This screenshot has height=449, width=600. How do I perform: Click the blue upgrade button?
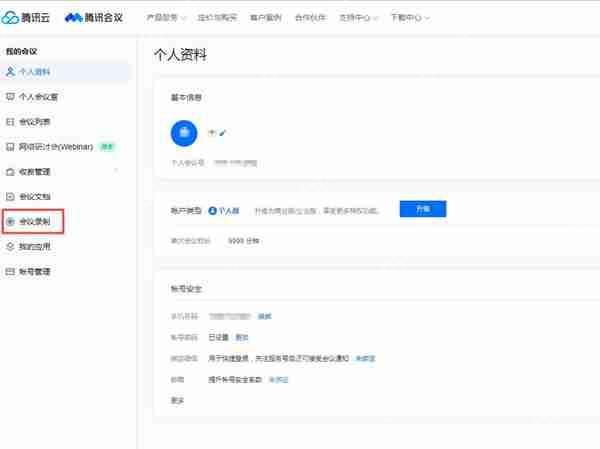(423, 209)
